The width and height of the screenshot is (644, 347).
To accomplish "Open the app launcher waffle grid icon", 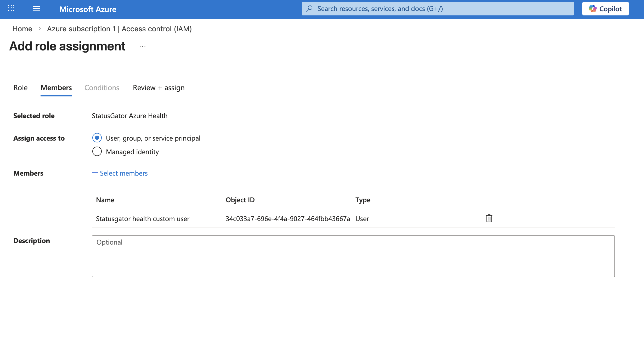I will 11,8.
